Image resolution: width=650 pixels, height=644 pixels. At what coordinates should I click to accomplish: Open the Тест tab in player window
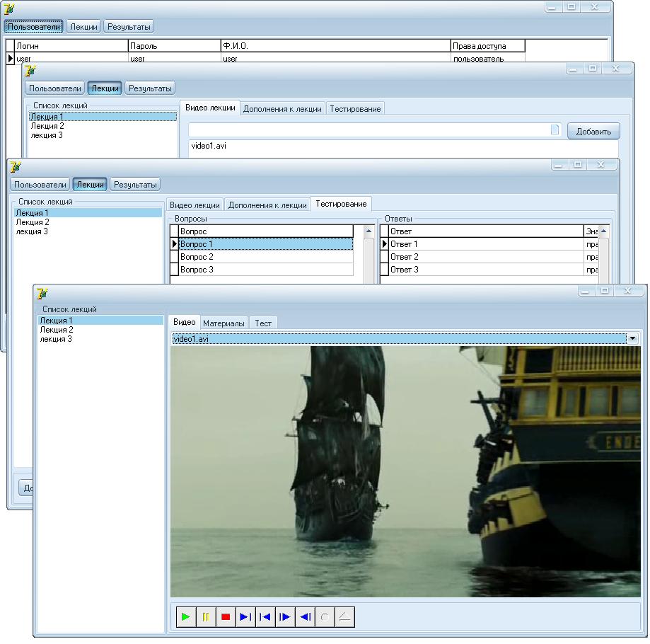pos(263,323)
